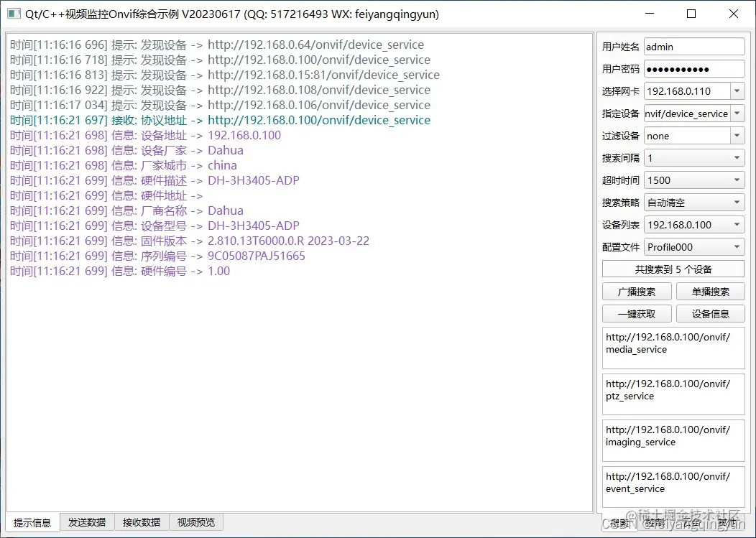The height and width of the screenshot is (538, 756).
Task: Open the 视频预览 video preview tab
Action: [195, 522]
